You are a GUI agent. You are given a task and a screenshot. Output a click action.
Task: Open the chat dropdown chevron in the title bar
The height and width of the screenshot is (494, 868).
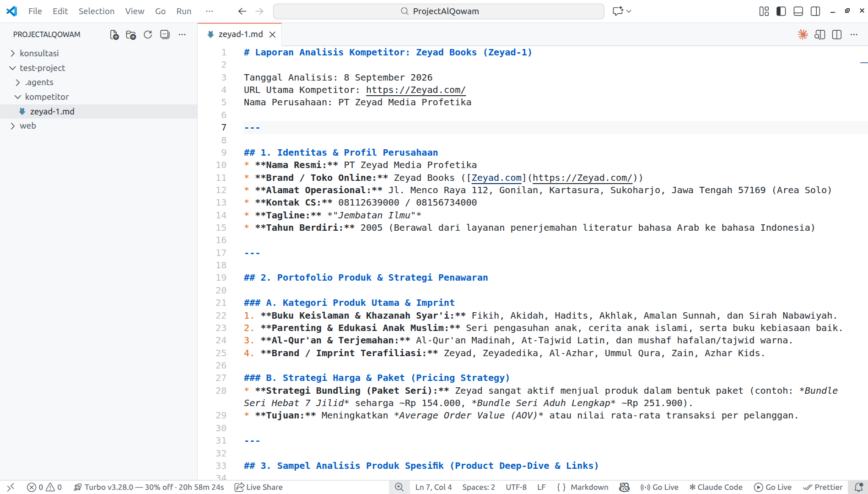[629, 11]
